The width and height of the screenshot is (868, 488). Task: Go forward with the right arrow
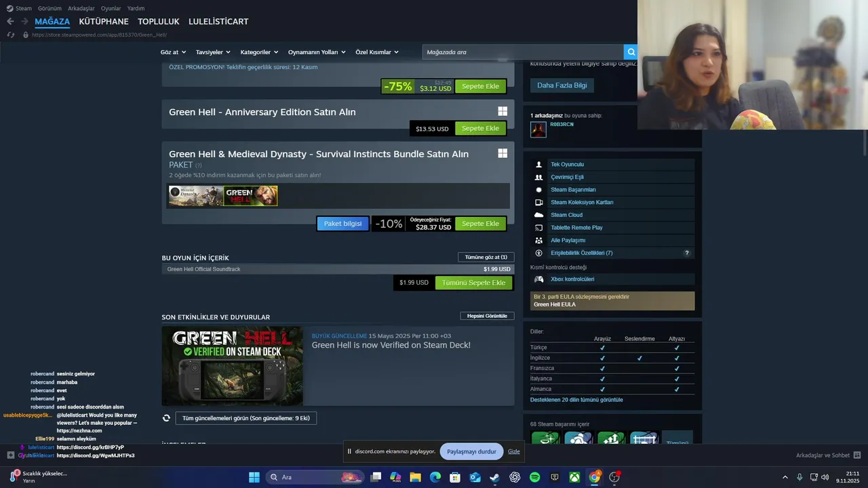click(26, 22)
